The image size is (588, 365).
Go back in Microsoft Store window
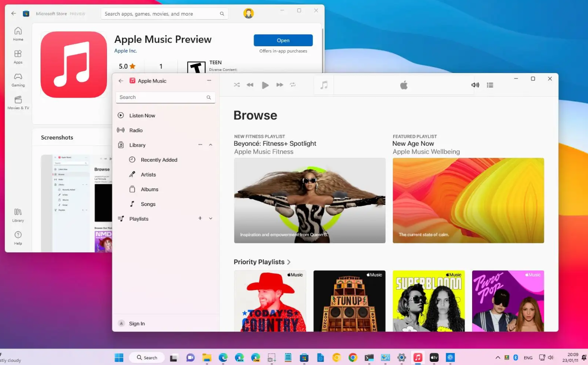tap(13, 13)
